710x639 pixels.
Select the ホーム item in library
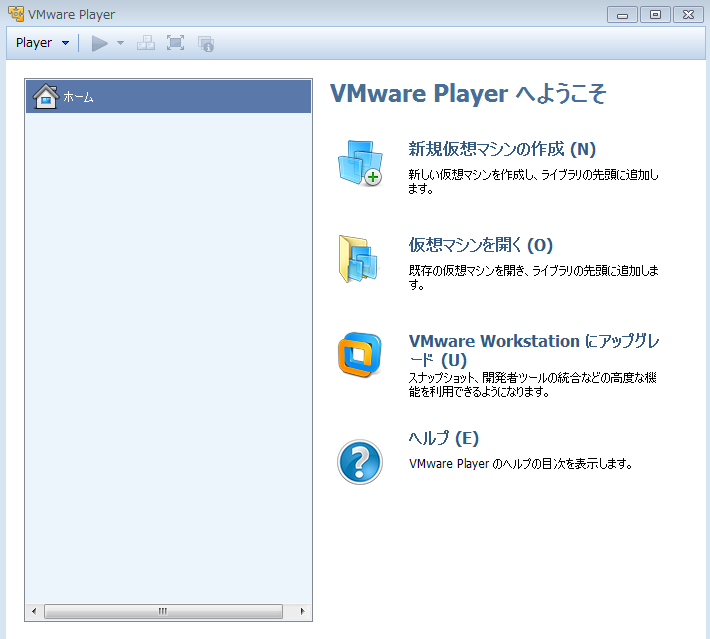point(168,96)
